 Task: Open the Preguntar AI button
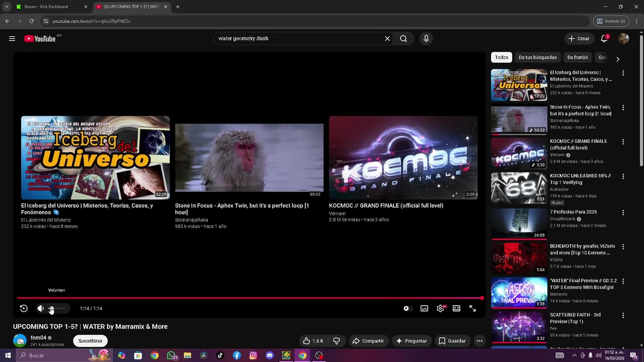(x=411, y=341)
